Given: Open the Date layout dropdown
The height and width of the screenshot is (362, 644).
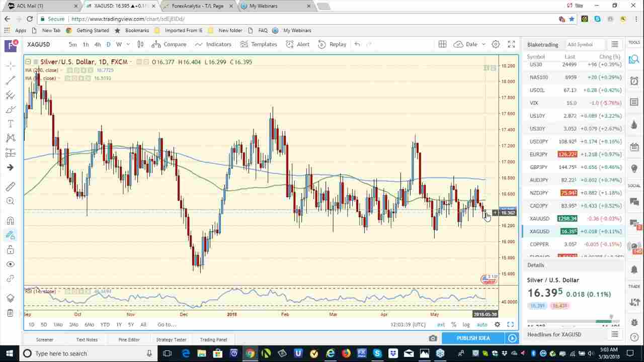Looking at the screenshot, I should (x=471, y=44).
